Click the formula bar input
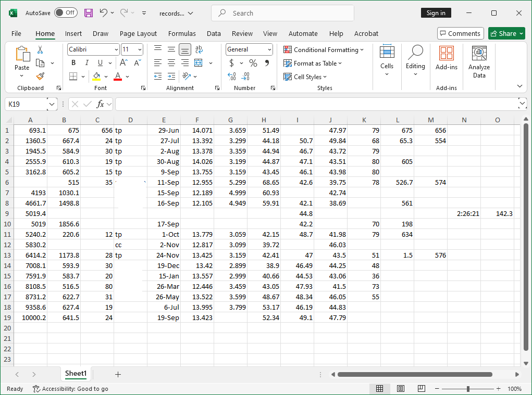The height and width of the screenshot is (395, 532). [x=316, y=104]
